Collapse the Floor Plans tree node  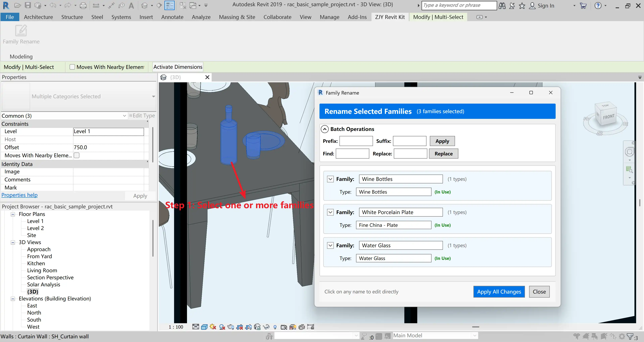coord(13,214)
